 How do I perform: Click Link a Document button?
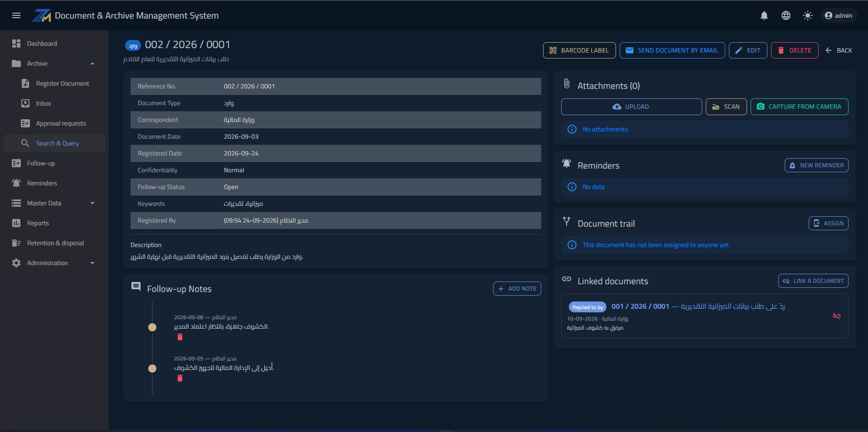813,281
